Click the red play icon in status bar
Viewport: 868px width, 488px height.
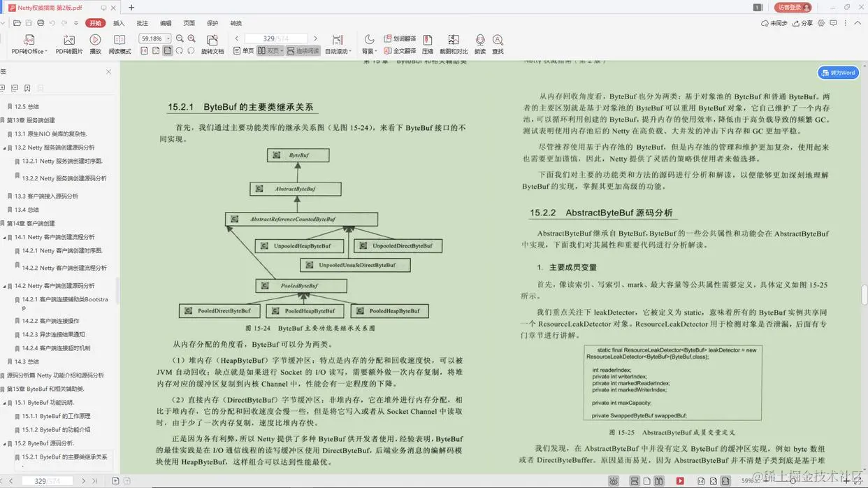[x=680, y=481]
